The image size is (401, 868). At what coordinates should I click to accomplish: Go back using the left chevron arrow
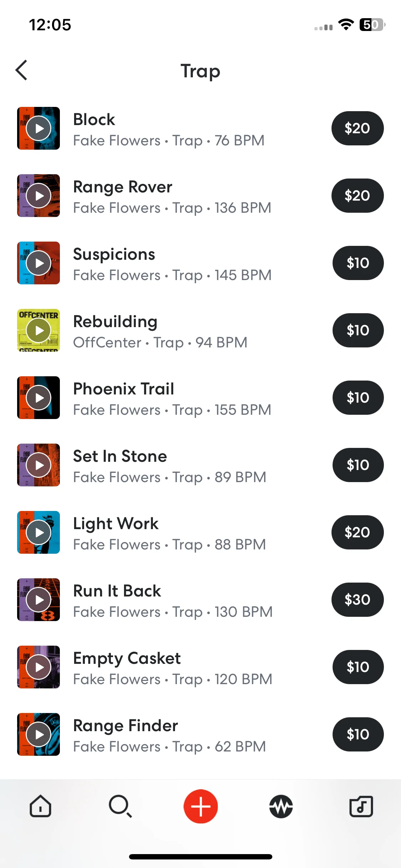pyautogui.click(x=21, y=70)
